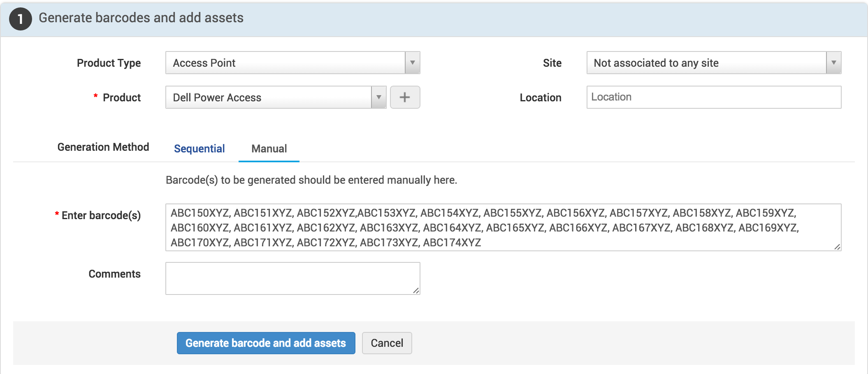Click the Comments field label

tap(114, 274)
